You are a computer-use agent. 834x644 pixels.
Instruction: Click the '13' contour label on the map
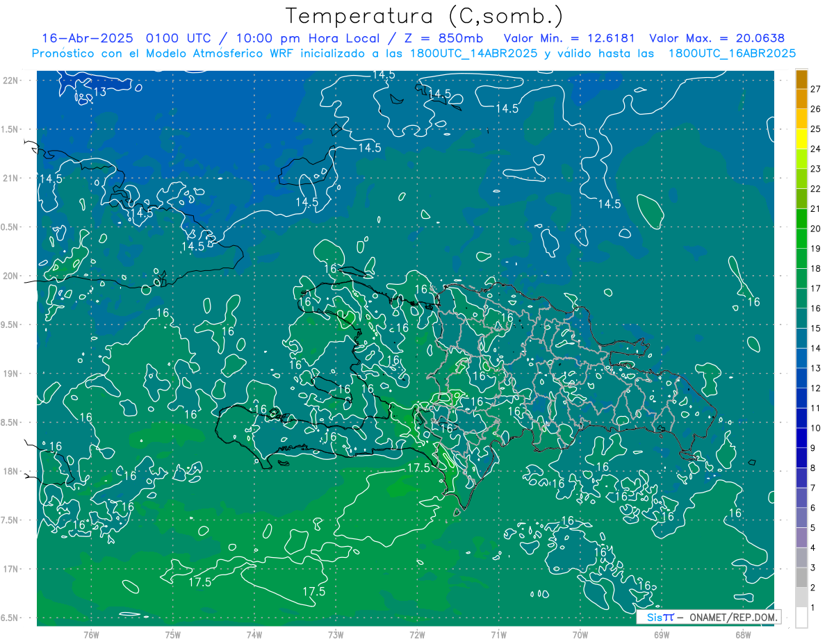(99, 92)
